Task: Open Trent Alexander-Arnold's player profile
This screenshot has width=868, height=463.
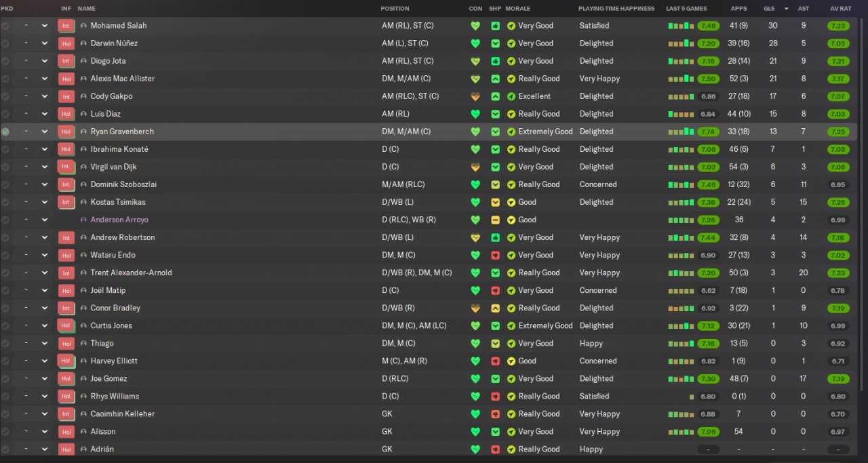Action: point(131,273)
